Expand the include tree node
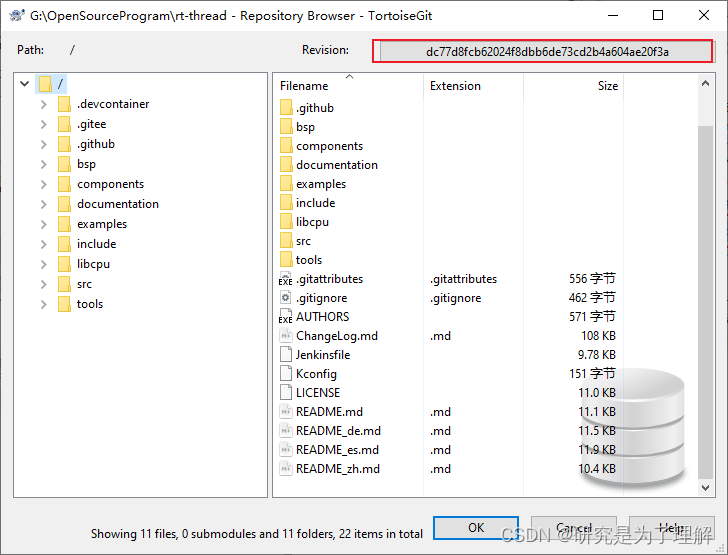728x555 pixels. [44, 244]
